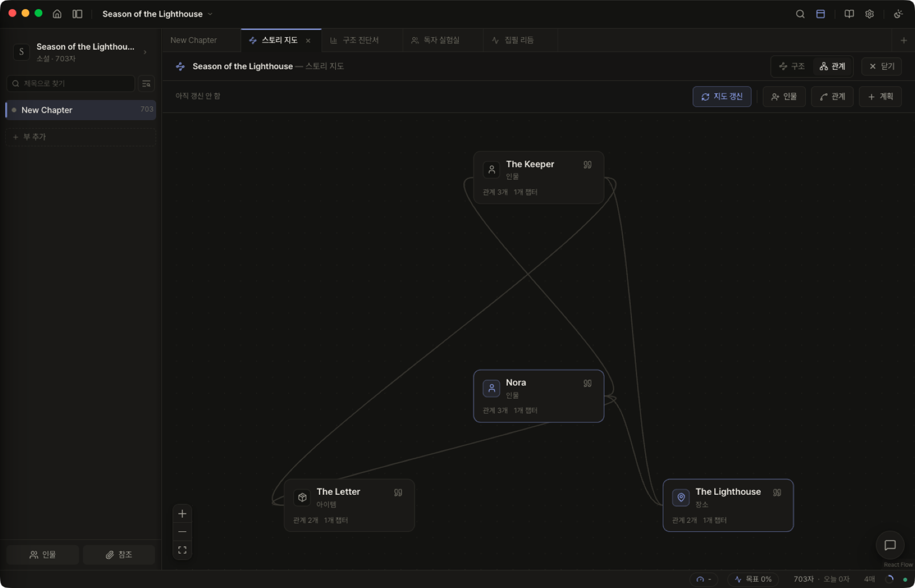Click the 인물 add character button
The image size is (915, 588).
tap(784, 97)
